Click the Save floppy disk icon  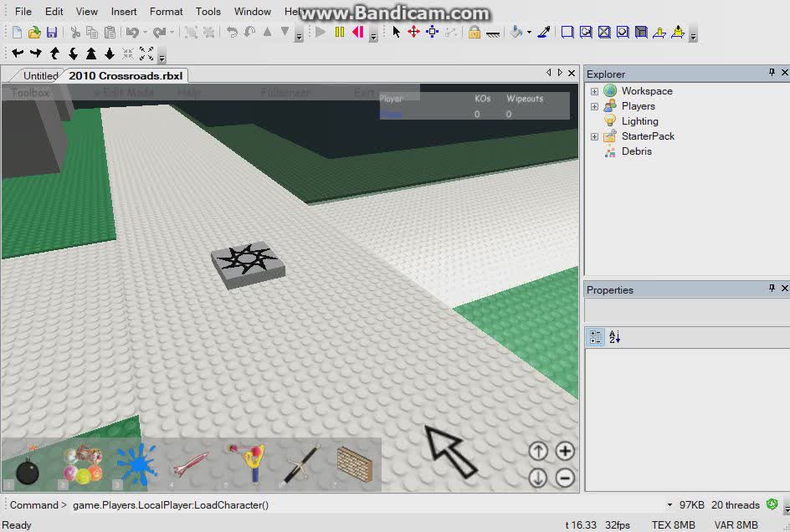[52, 33]
